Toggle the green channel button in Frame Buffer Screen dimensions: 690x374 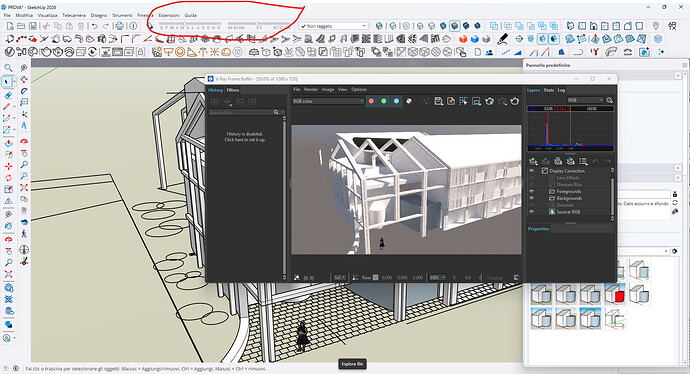[x=384, y=101]
